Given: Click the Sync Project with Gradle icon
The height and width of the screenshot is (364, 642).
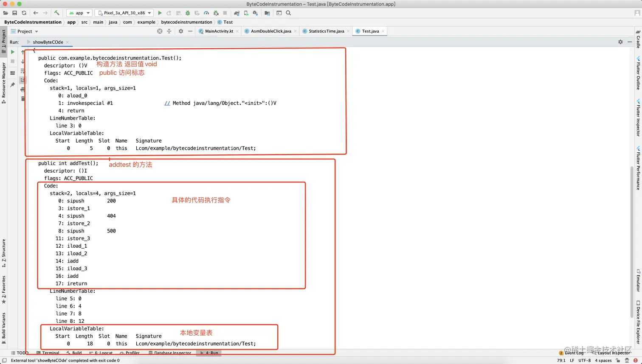Looking at the screenshot, I should pyautogui.click(x=237, y=13).
